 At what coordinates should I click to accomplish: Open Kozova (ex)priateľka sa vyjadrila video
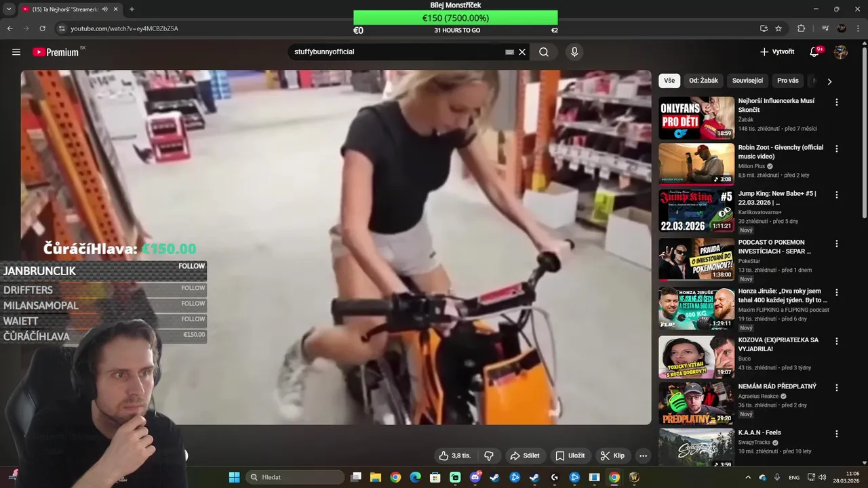696,357
